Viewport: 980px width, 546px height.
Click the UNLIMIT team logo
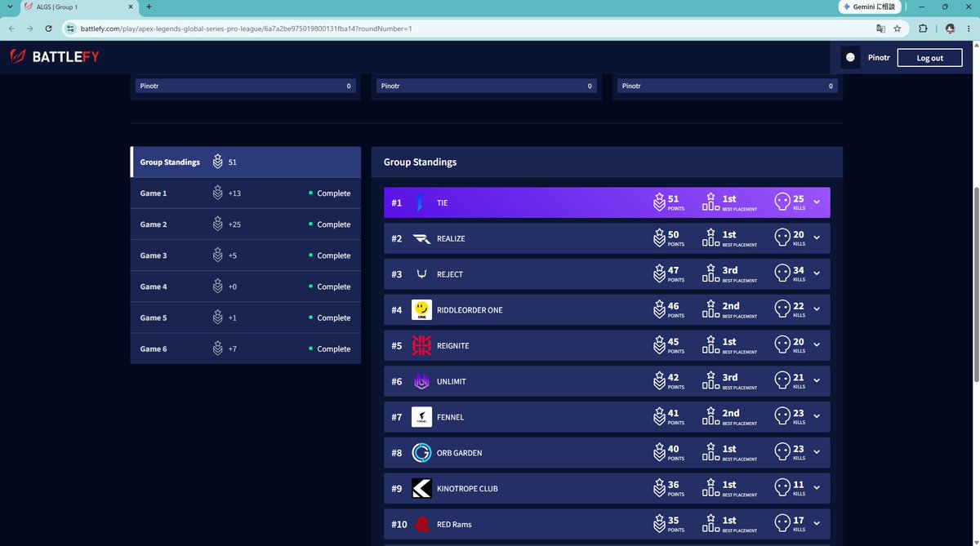coord(421,381)
